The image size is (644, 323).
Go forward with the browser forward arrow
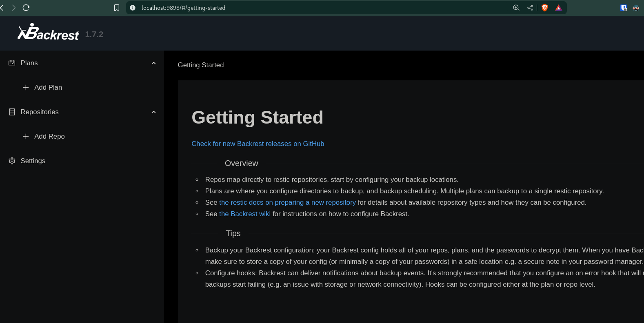click(x=14, y=8)
